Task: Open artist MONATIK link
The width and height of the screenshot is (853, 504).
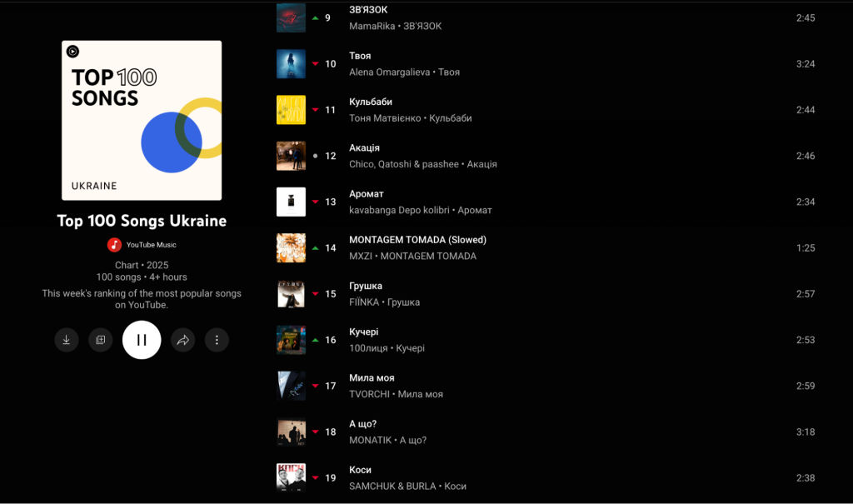Action: pos(371,441)
